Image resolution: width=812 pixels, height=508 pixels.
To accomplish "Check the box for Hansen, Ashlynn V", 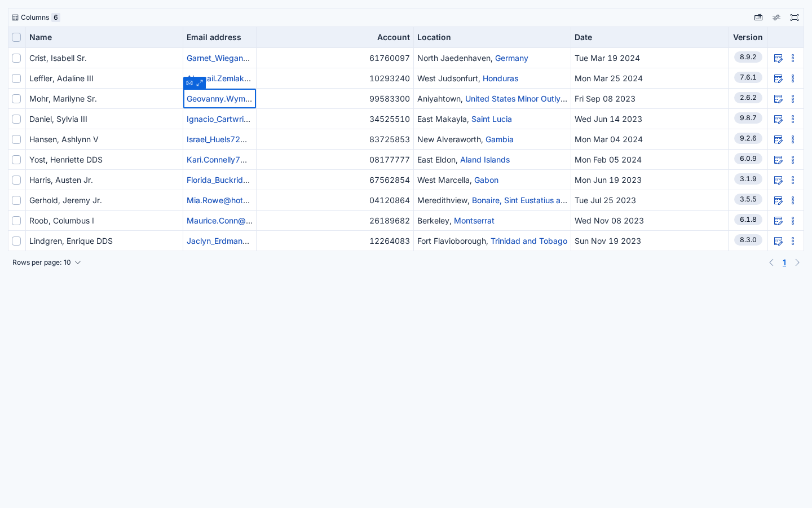I will click(x=16, y=139).
